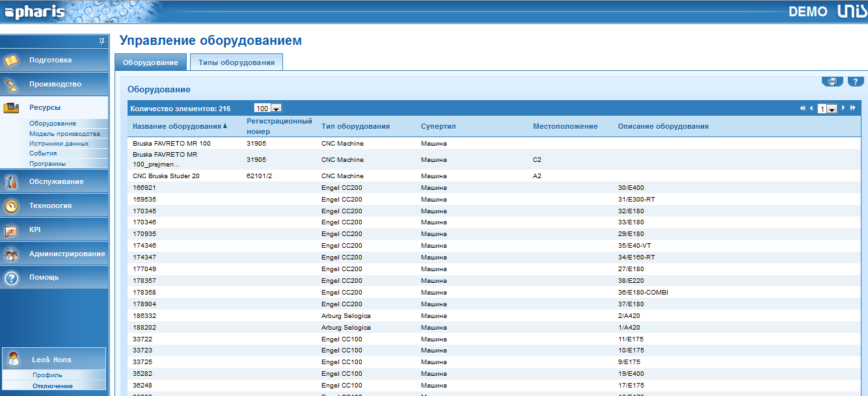Sort by Тип оборудования column
Viewport: 868px width, 396px height.
[355, 126]
